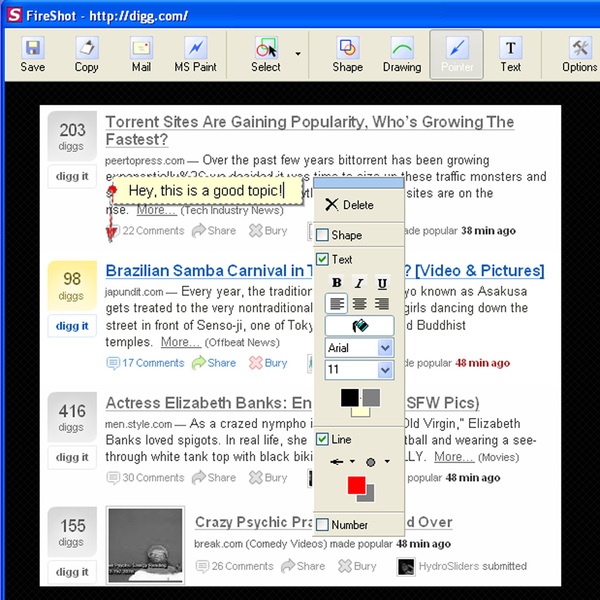This screenshot has height=600, width=600.
Task: Pick the gray line shadow swatch
Action: 370,496
